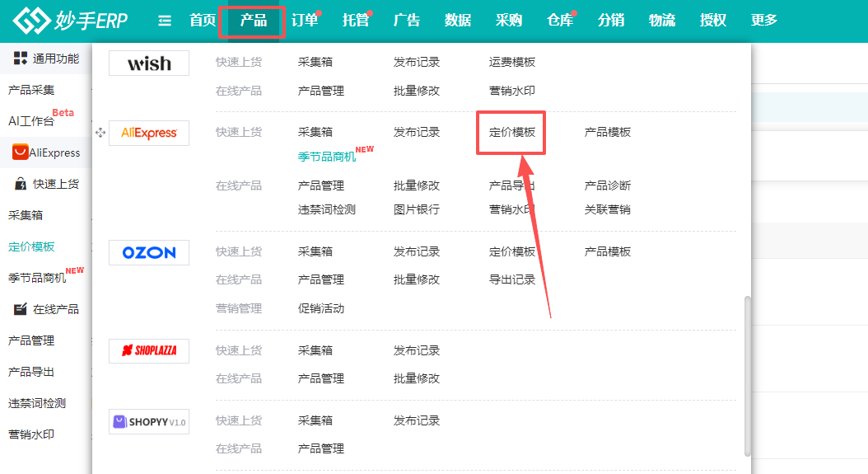Click the dropdown panel vertical scrollbar
868x474 pixels.
click(747, 377)
